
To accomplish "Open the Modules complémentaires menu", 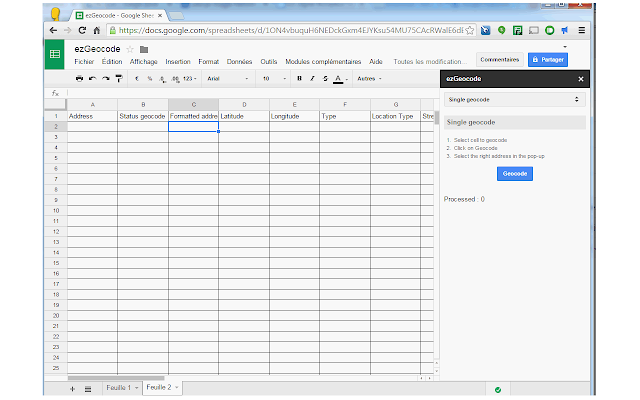I will [323, 62].
